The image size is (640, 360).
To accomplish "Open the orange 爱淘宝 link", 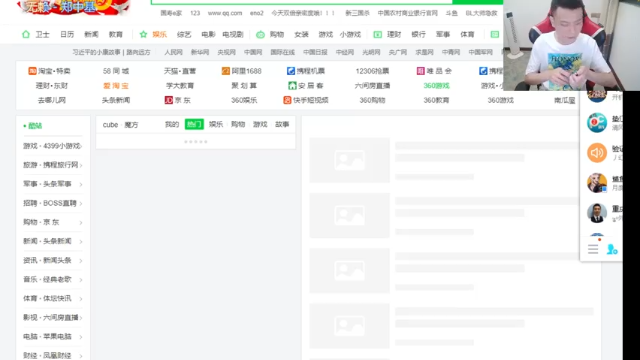I will point(116,86).
